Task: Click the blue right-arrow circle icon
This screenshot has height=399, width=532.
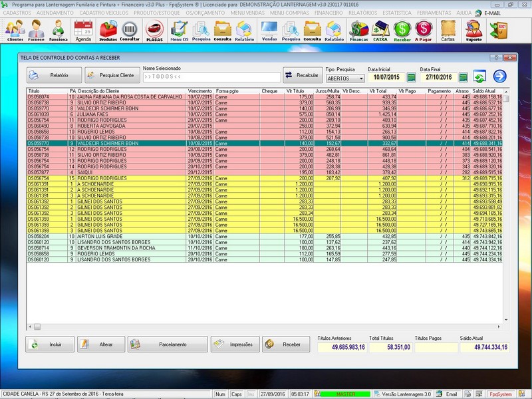Action: tap(500, 76)
